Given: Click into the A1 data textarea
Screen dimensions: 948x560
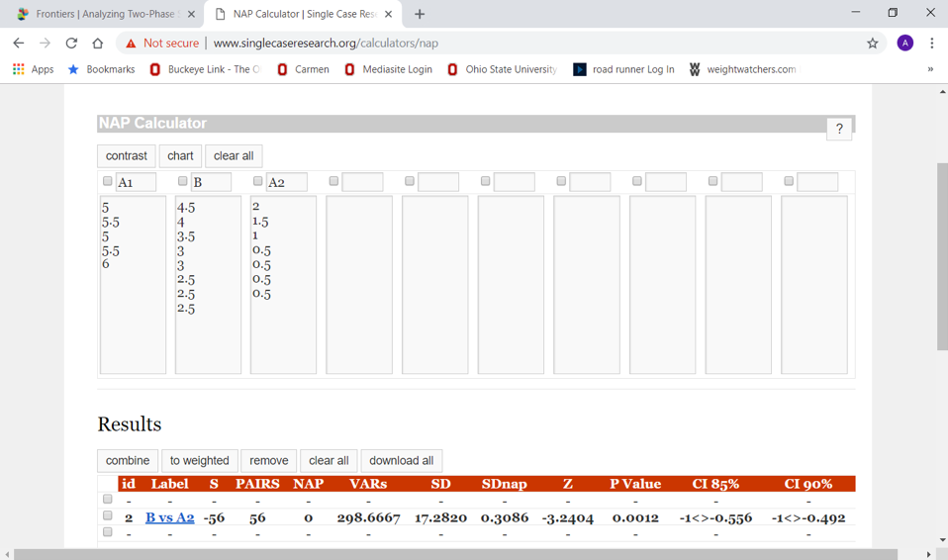Looking at the screenshot, I should tap(133, 284).
